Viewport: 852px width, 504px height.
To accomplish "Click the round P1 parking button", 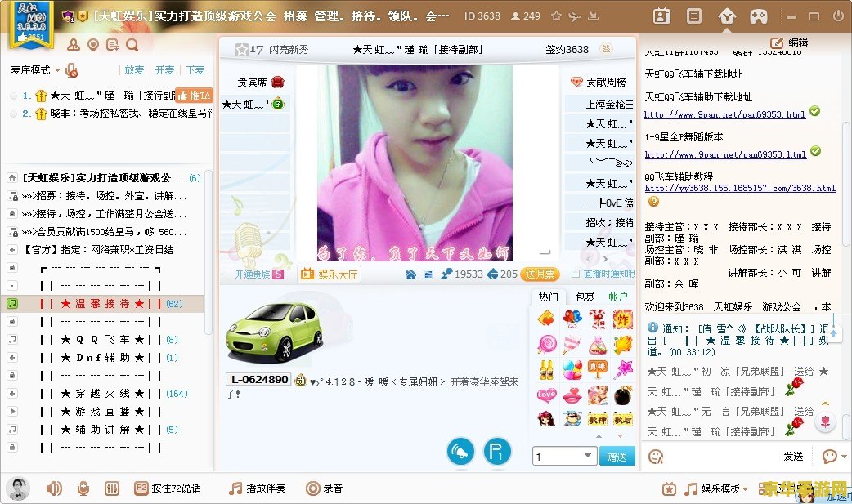I will 496,451.
